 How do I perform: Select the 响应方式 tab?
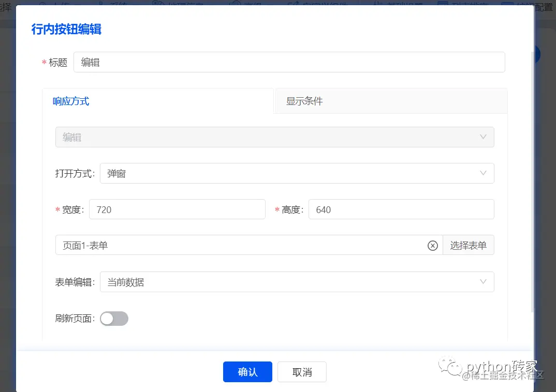(x=71, y=101)
